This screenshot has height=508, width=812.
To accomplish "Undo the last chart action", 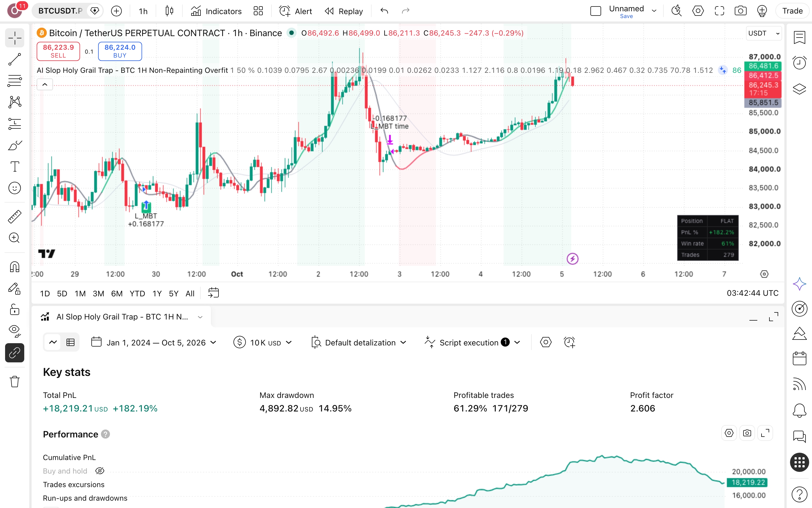I will point(384,11).
